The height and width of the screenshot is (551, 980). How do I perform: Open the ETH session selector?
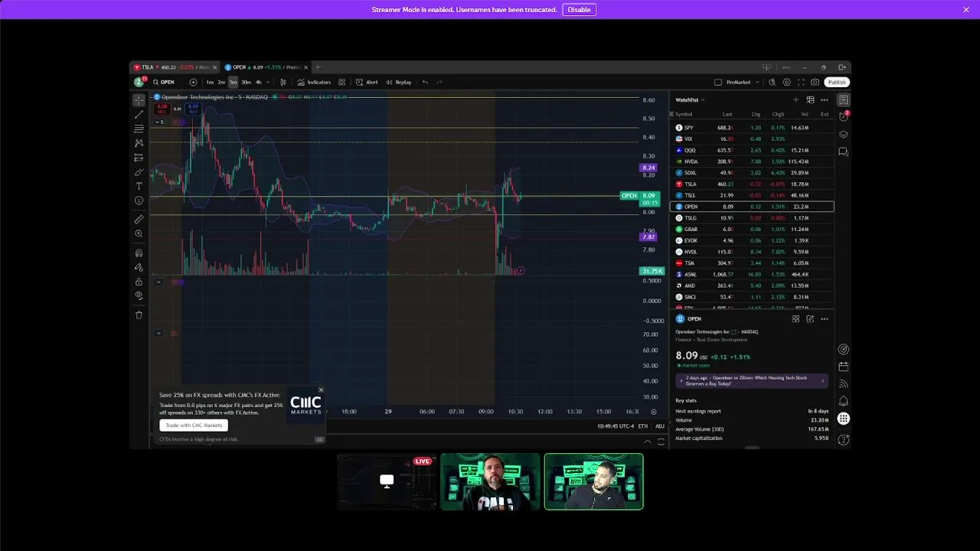point(643,426)
